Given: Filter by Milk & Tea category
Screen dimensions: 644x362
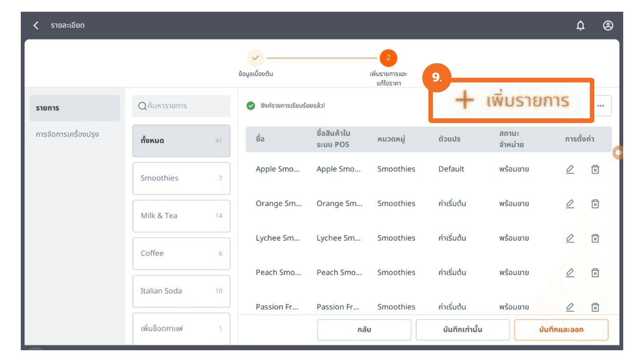Looking at the screenshot, I should pos(181,216).
